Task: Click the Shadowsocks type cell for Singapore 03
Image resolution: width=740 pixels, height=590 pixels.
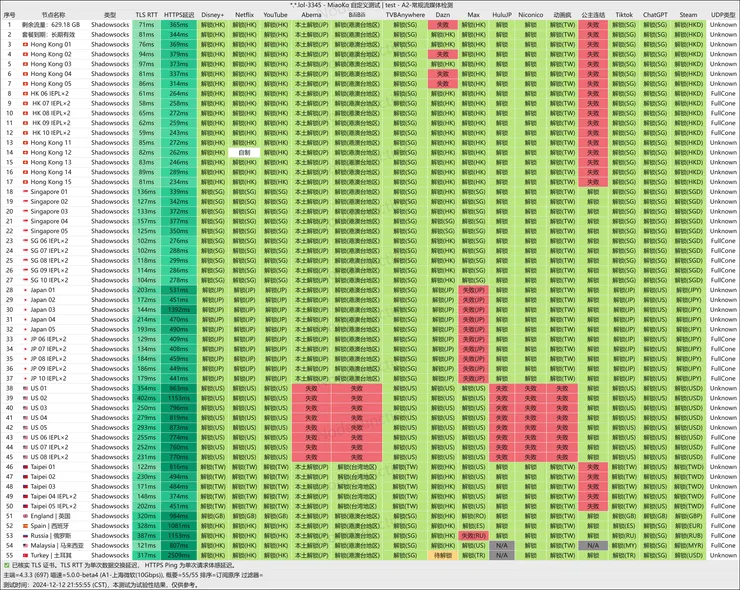Action: tap(109, 211)
